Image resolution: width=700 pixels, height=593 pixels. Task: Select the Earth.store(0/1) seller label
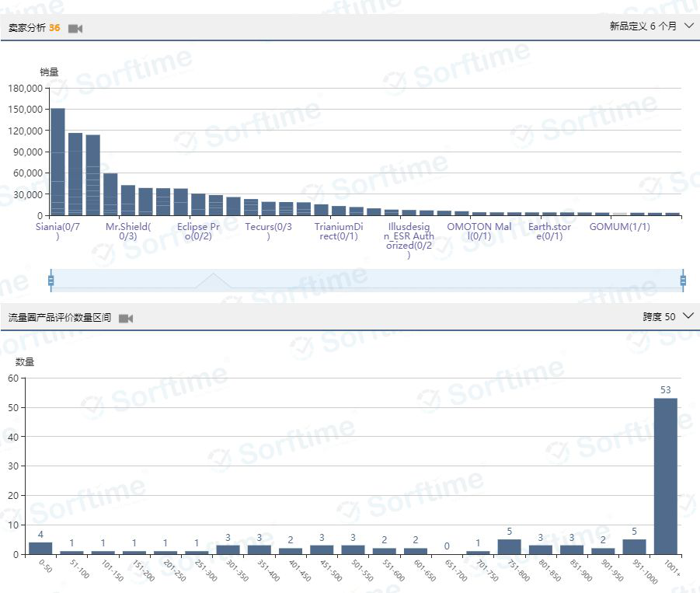tap(549, 231)
